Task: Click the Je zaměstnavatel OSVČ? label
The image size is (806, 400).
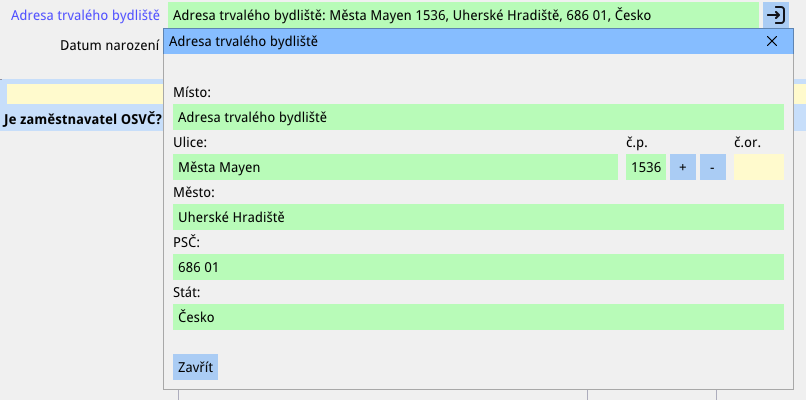Action: (x=82, y=120)
